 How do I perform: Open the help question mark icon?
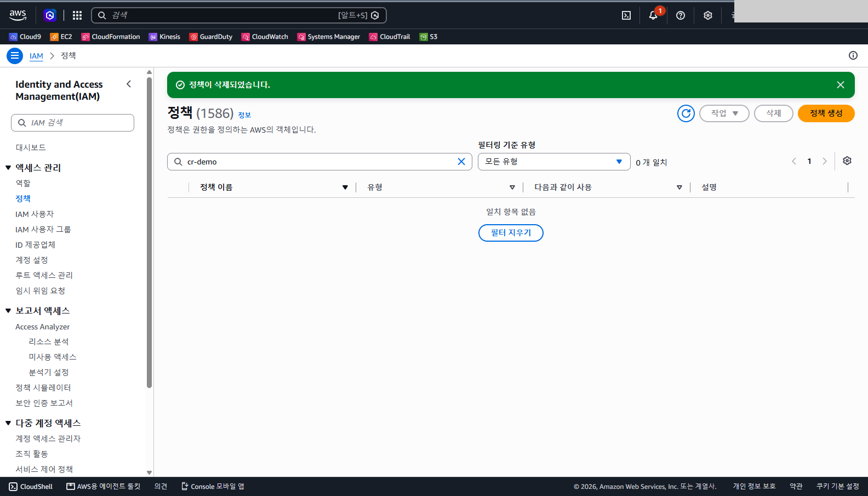(x=681, y=15)
